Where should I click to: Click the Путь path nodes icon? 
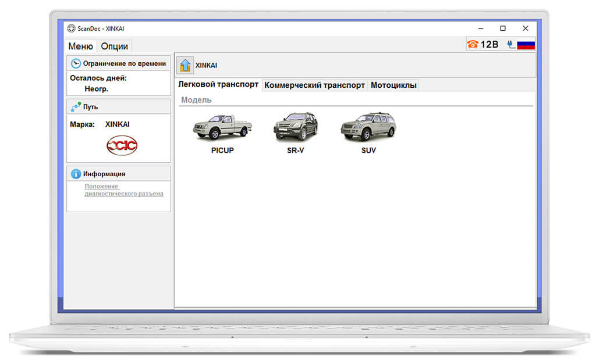(76, 106)
